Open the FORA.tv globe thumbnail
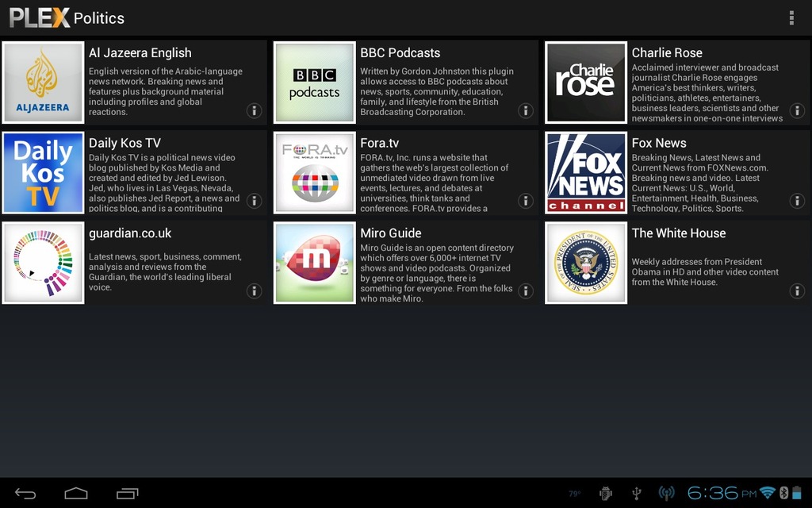 [314, 172]
